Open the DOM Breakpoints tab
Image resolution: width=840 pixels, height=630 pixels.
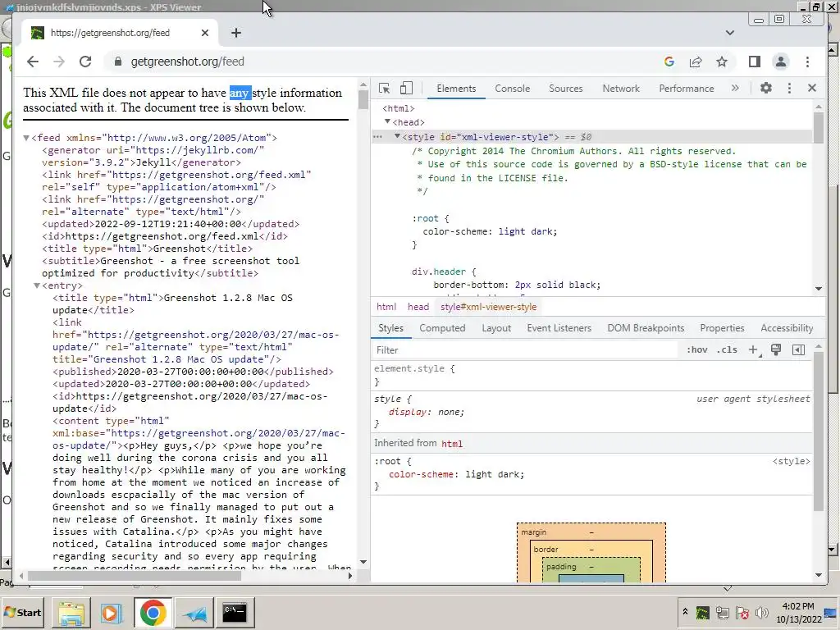coord(646,328)
